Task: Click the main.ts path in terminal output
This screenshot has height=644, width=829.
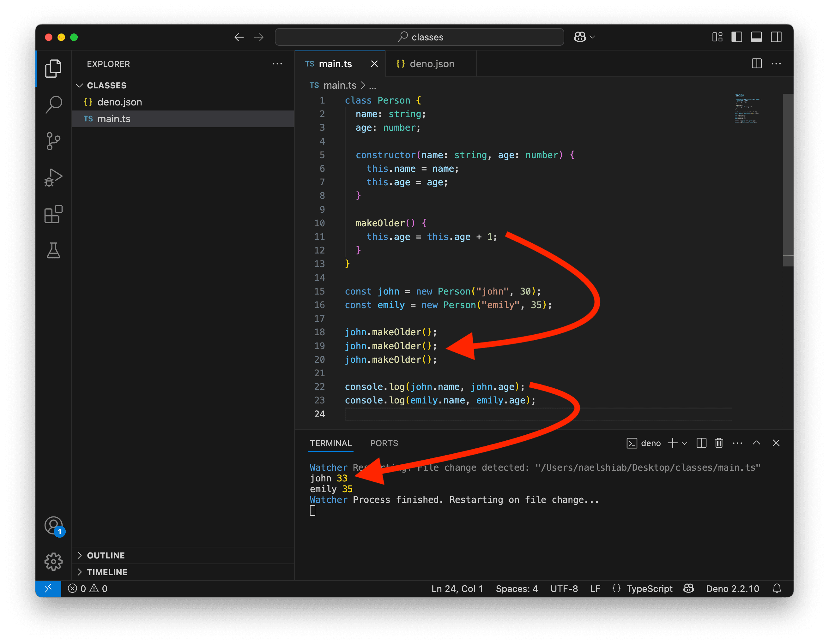Action: tap(648, 467)
